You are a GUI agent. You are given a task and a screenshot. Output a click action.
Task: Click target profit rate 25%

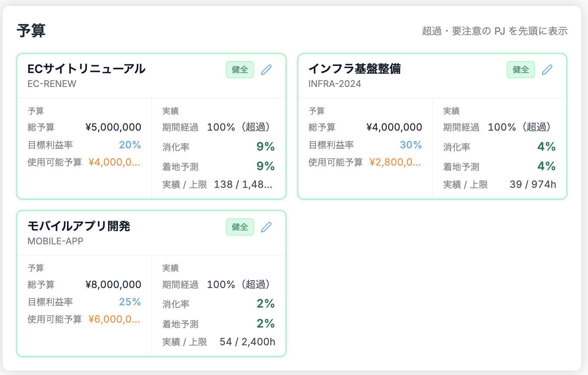[x=130, y=302]
